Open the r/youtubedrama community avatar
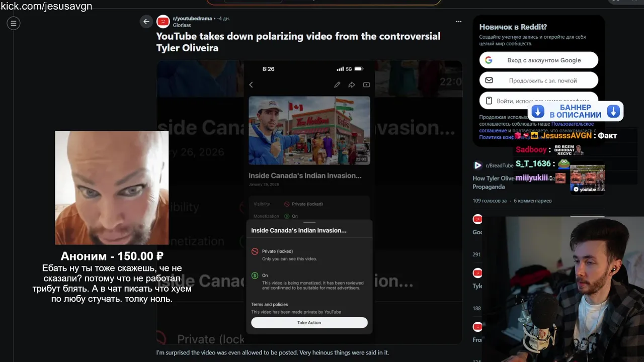The image size is (644, 362). tap(163, 22)
